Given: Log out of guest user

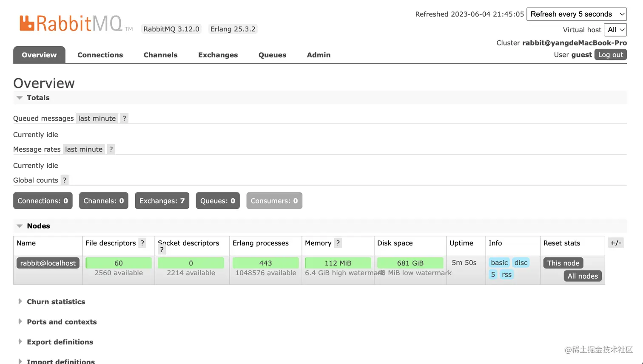Looking at the screenshot, I should 611,54.
